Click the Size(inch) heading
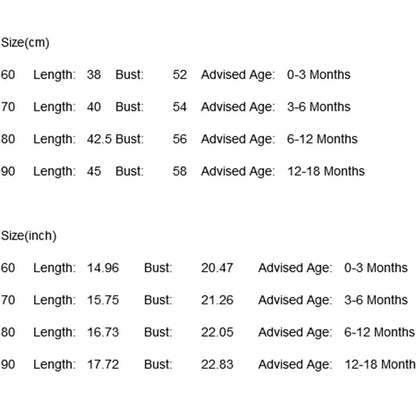Image resolution: width=416 pixels, height=416 pixels. [x=29, y=236]
